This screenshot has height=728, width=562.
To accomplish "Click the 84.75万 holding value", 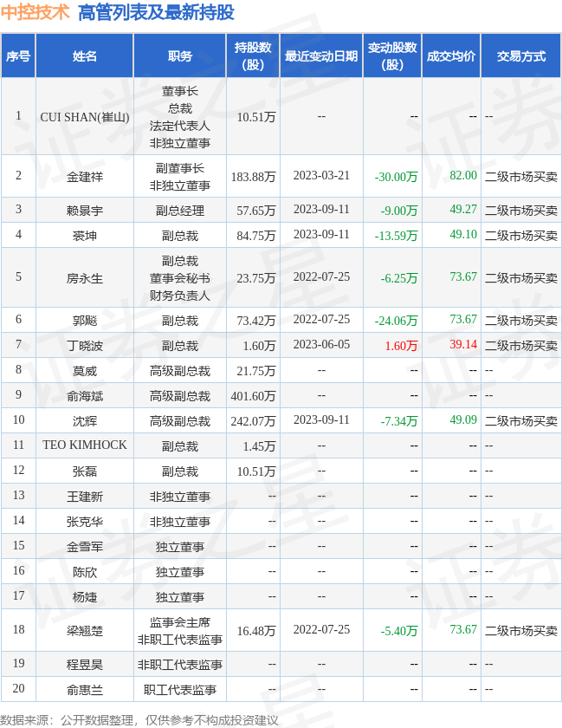I will click(x=256, y=236).
